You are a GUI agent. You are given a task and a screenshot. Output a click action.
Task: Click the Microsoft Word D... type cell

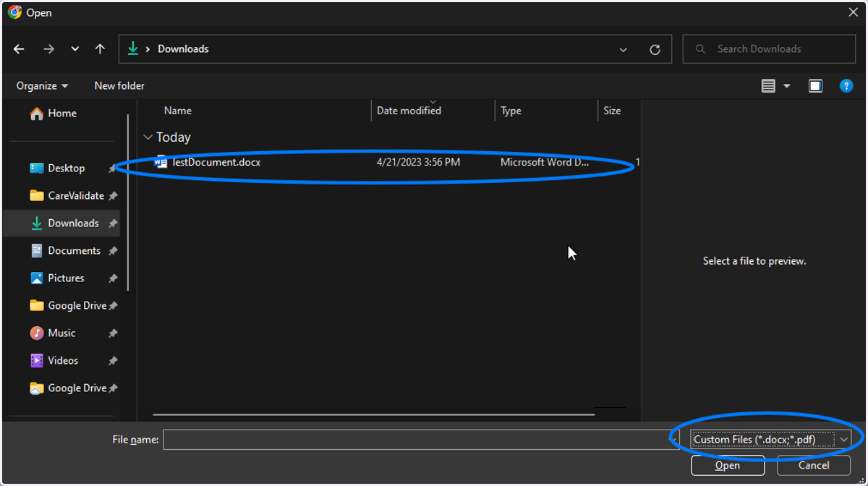tap(545, 163)
